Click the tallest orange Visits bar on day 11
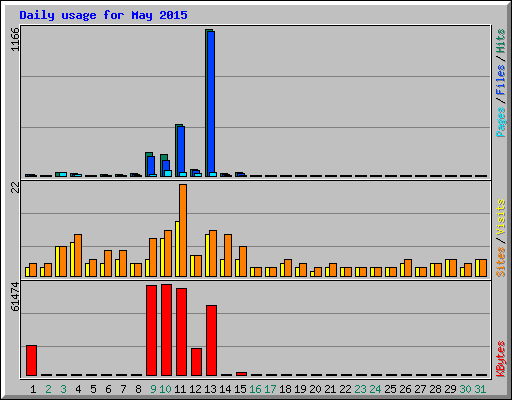 tap(183, 230)
